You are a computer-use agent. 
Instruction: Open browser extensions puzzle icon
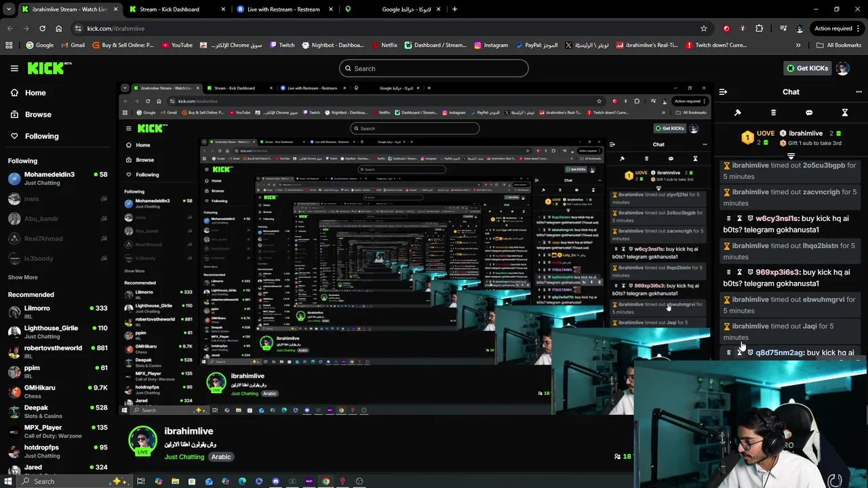[x=759, y=28]
